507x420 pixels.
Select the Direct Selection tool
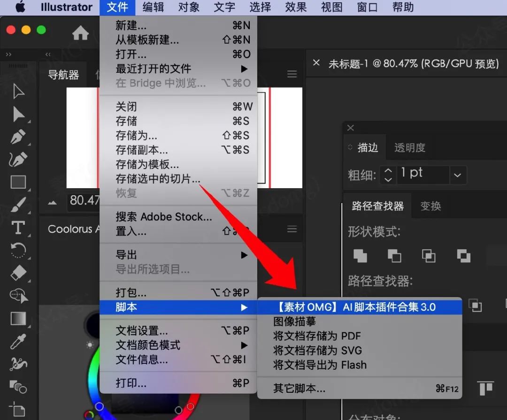19,114
